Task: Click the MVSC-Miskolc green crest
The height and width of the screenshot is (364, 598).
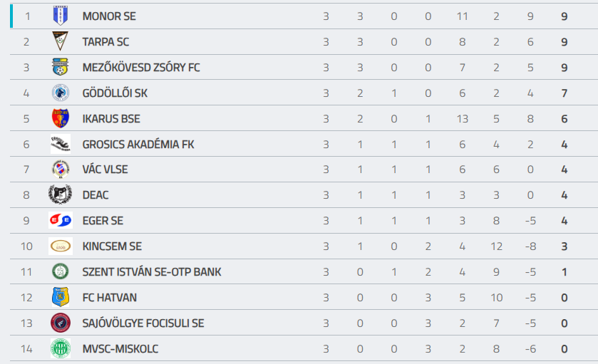Action: point(61,348)
